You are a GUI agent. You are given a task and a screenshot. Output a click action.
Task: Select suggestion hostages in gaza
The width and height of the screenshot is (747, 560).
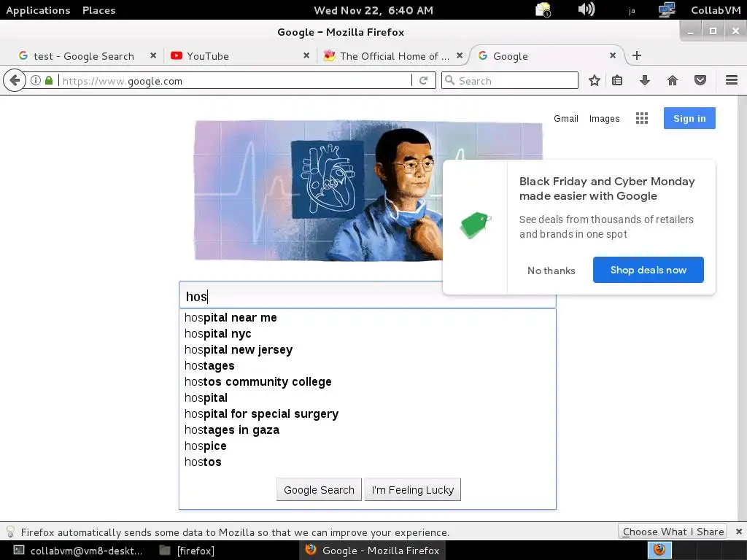[x=368, y=430]
